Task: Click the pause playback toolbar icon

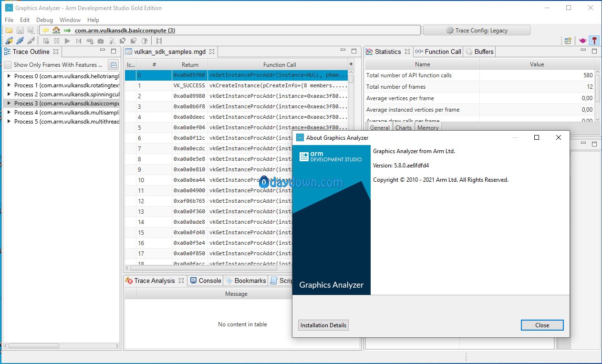Action: tap(57, 41)
